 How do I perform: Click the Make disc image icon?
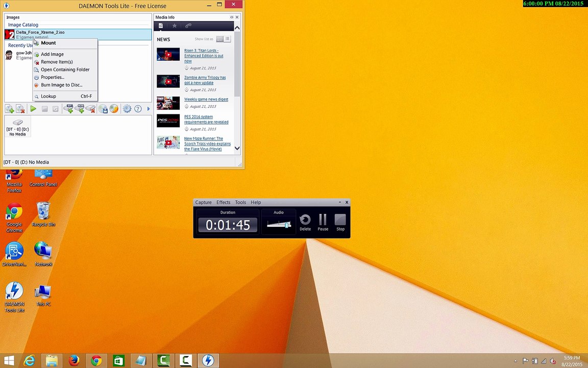coord(103,109)
